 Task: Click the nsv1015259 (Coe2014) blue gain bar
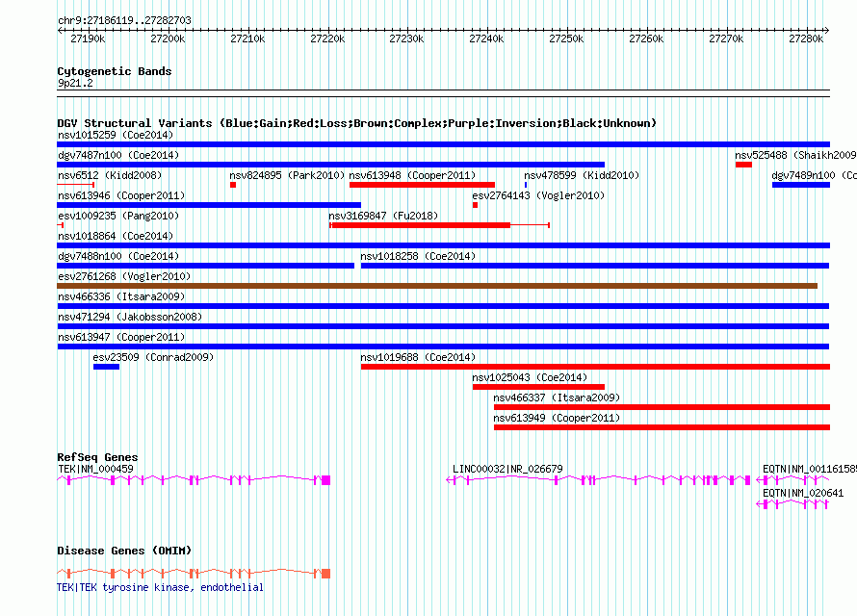click(x=443, y=144)
